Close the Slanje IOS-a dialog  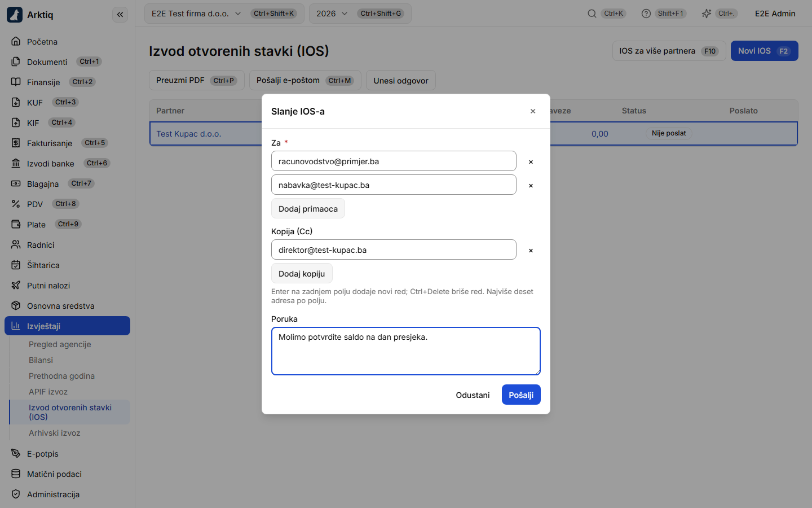pos(533,111)
